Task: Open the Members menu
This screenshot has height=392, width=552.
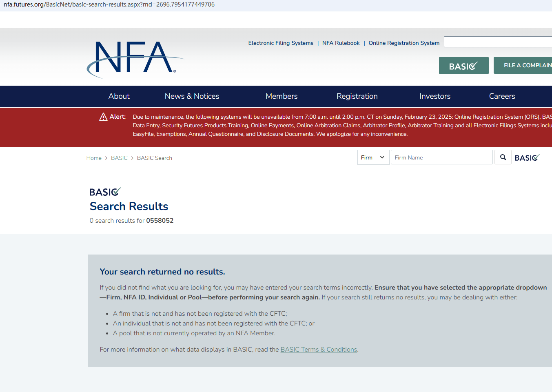Action: pos(282,96)
